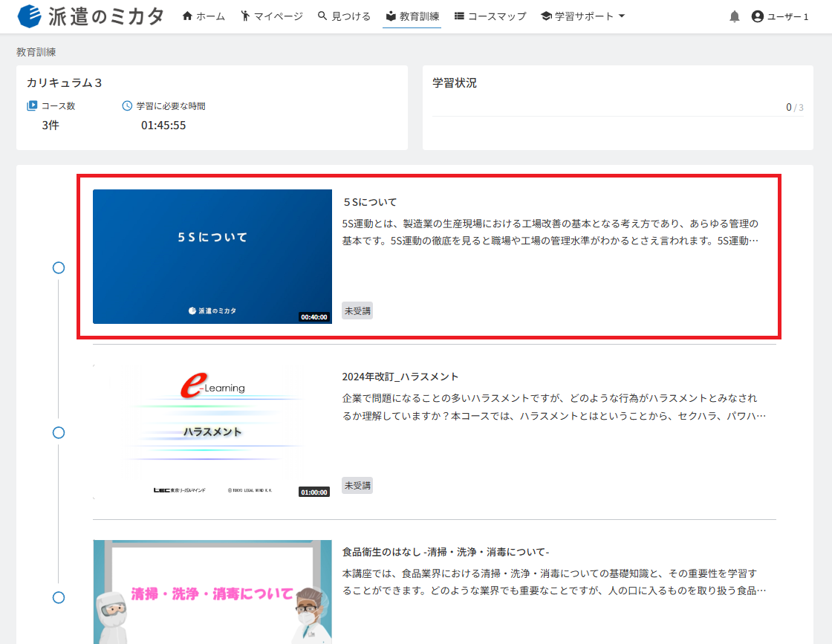Click the 5S運動とは course description
832x644 pixels.
click(x=550, y=232)
